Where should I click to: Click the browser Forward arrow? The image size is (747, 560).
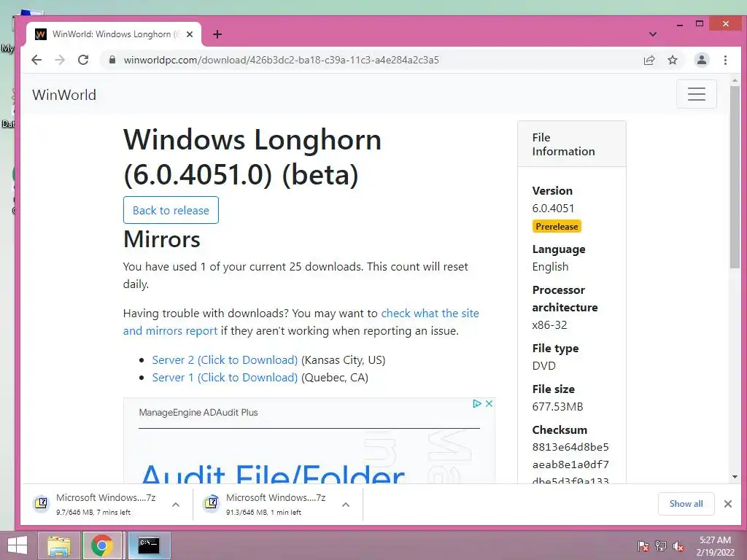[60, 60]
